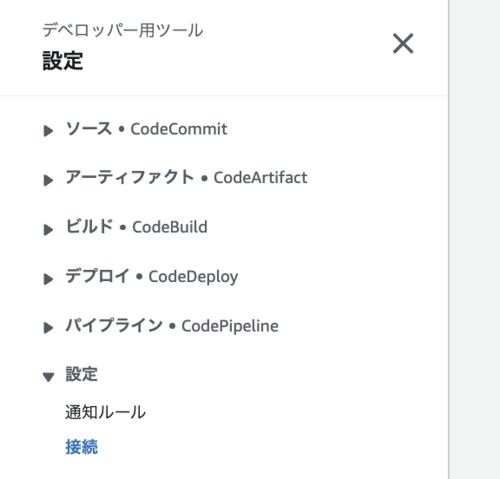Select the ビルド label

tap(89, 227)
